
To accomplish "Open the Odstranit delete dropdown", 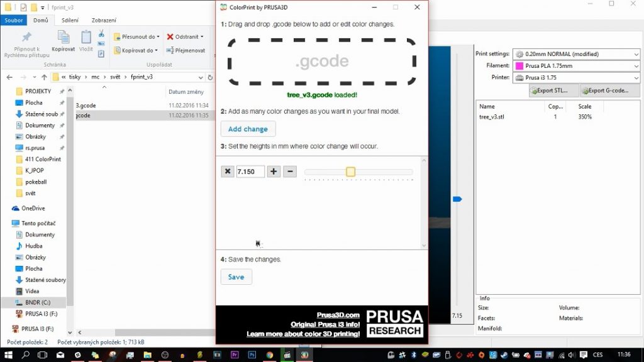I will coord(186,36).
